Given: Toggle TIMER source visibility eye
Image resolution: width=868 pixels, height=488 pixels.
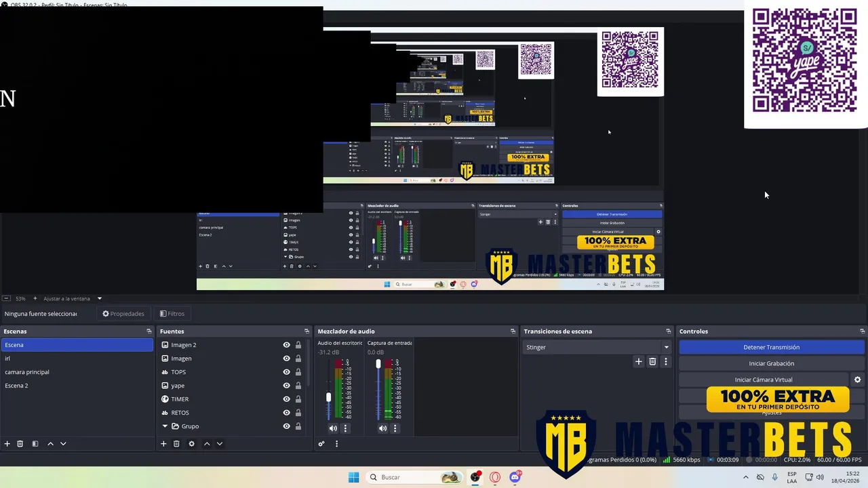Looking at the screenshot, I should click(286, 399).
